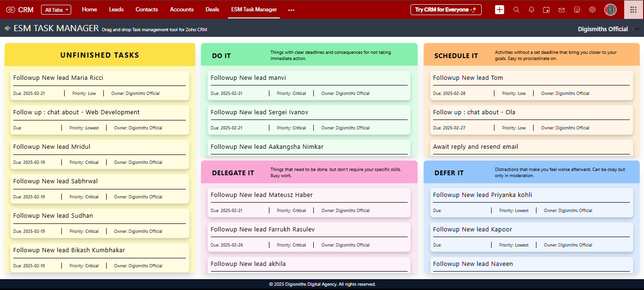Click the create new record plus icon

500,9
